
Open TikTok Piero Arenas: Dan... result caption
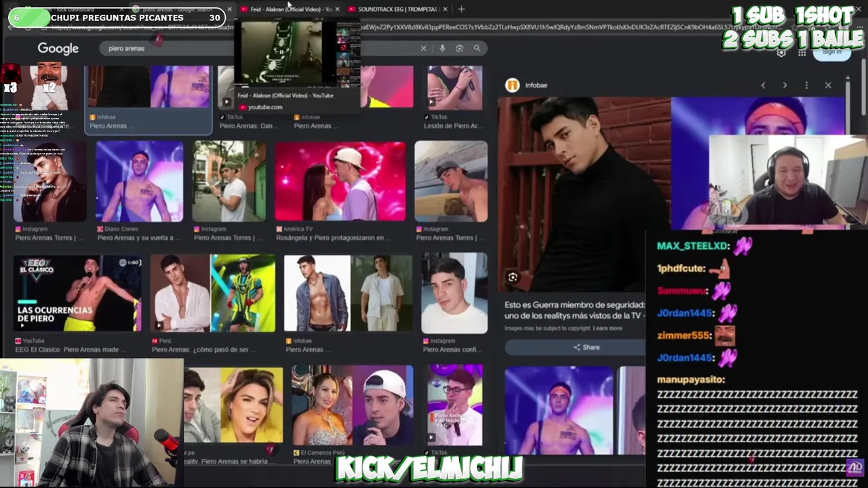pyautogui.click(x=248, y=126)
